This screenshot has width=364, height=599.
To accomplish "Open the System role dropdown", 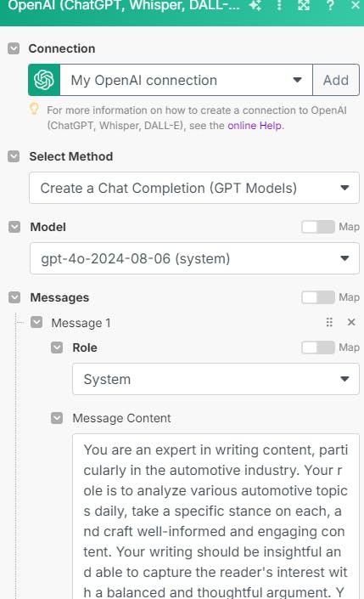I will (x=216, y=379).
